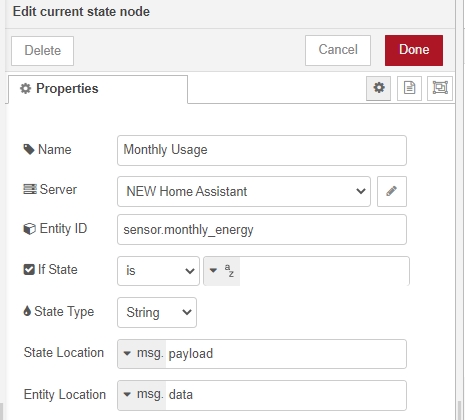
Task: Click the server icon beside Server label
Action: (30, 189)
